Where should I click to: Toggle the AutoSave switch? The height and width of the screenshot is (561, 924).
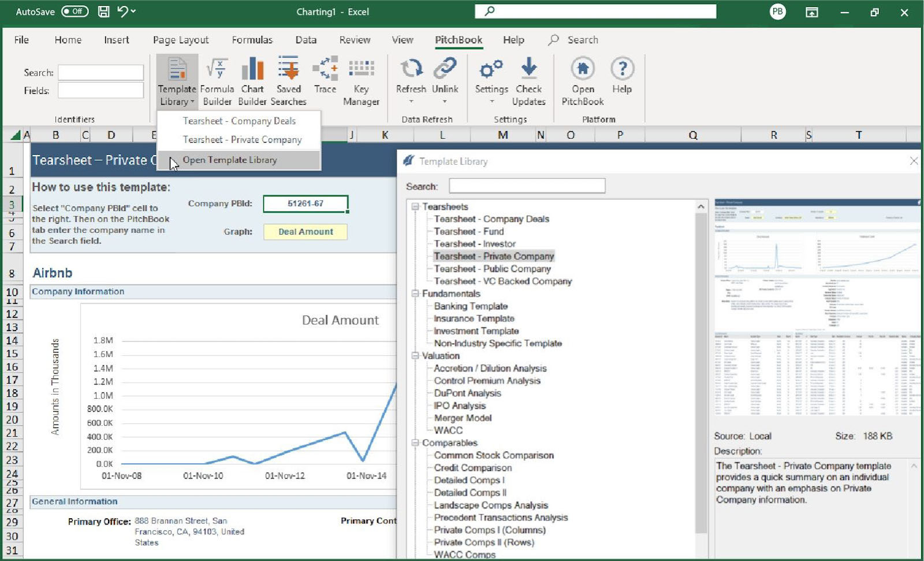coord(74,12)
